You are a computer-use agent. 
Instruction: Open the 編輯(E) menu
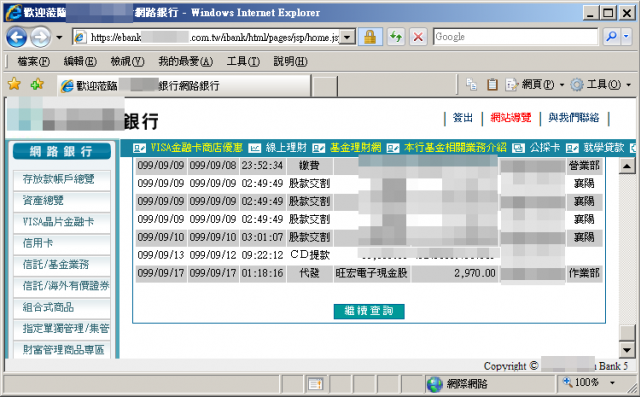tap(80, 62)
